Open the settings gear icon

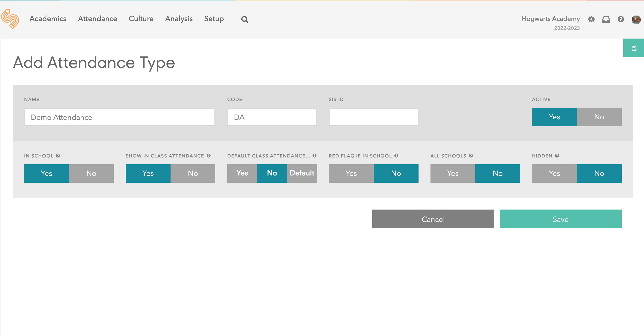(x=591, y=19)
